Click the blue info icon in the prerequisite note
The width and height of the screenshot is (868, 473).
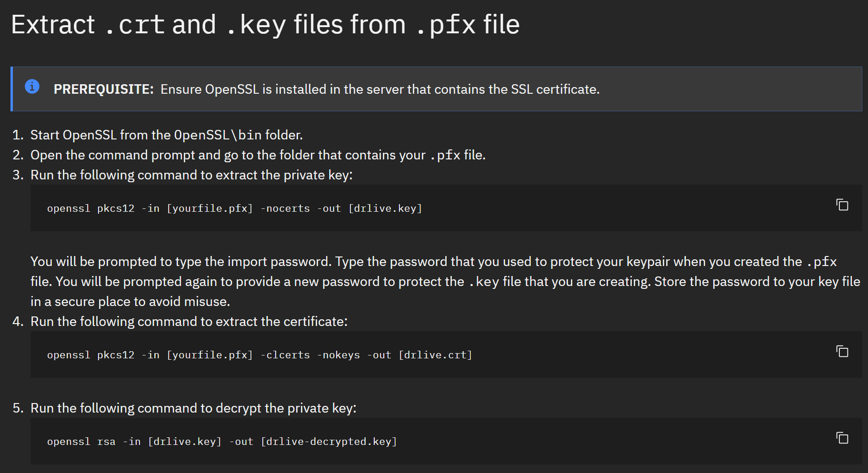32,87
